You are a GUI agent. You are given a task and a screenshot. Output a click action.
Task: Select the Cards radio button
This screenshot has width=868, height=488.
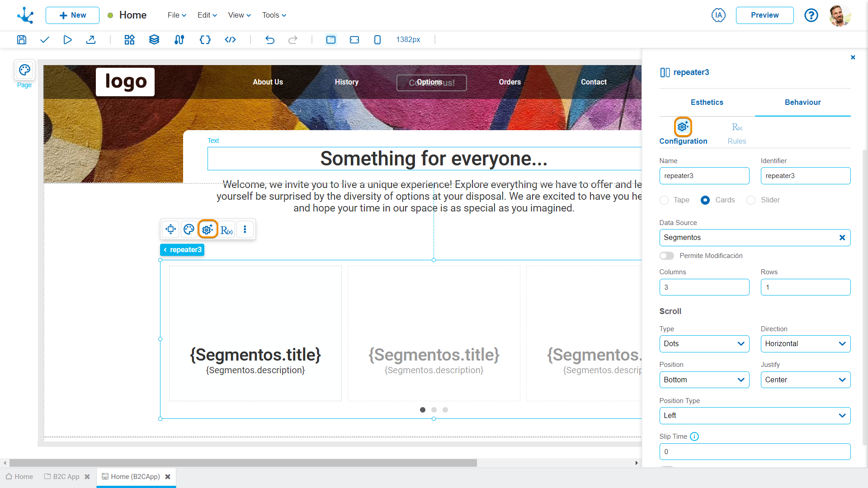tap(706, 199)
